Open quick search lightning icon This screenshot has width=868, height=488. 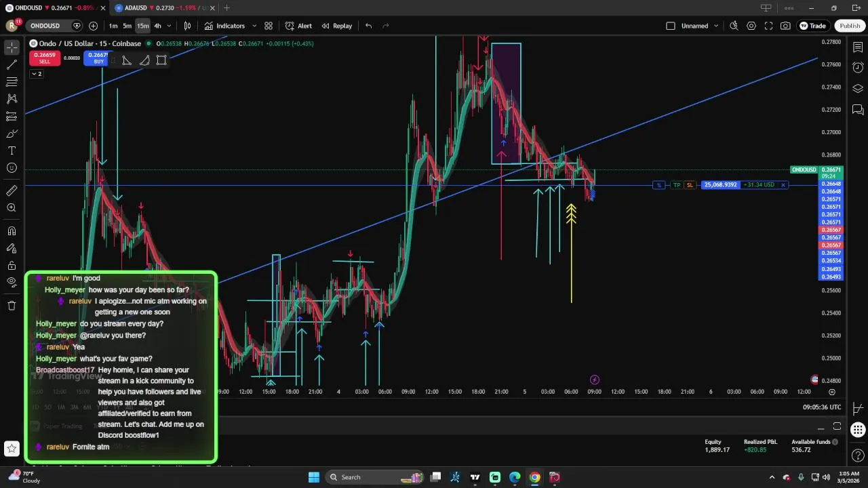pos(734,26)
